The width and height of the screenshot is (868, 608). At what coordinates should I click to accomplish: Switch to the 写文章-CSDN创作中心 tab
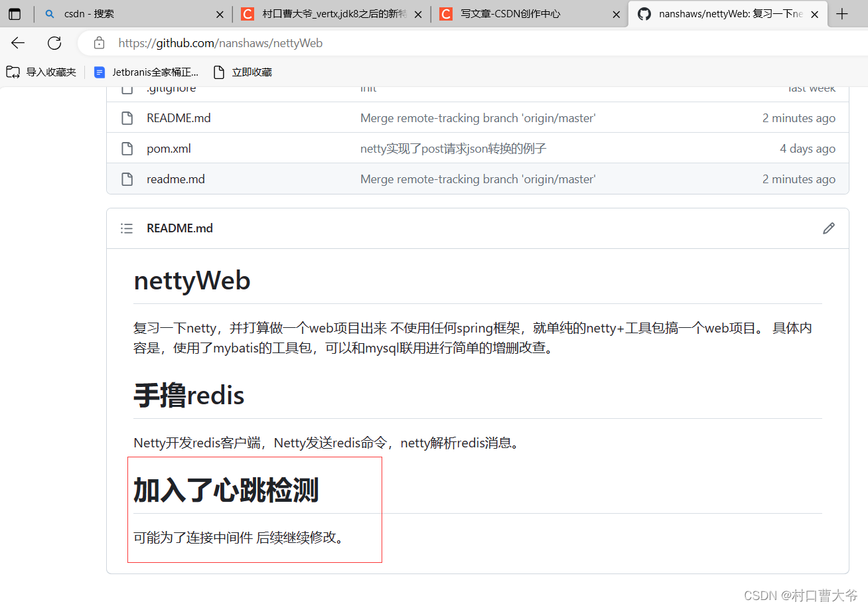pyautogui.click(x=531, y=14)
